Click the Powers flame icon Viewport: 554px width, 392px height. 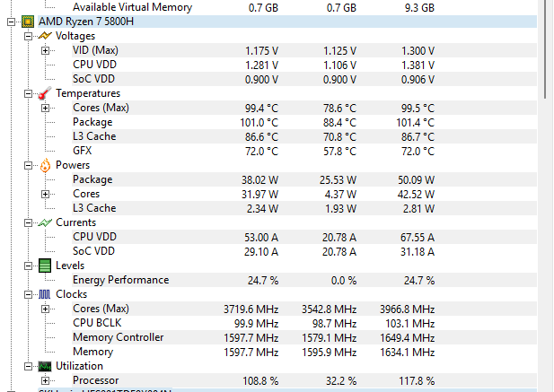click(45, 165)
